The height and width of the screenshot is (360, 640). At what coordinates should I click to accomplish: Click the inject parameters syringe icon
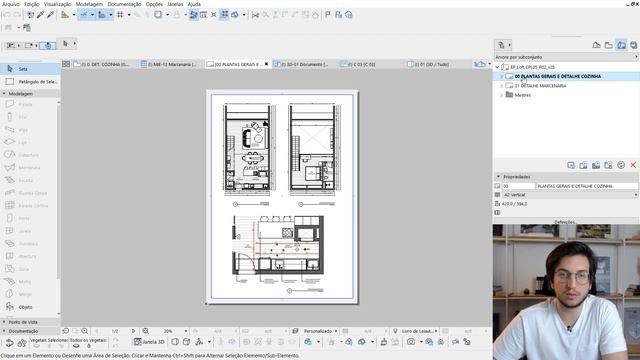coord(50,15)
